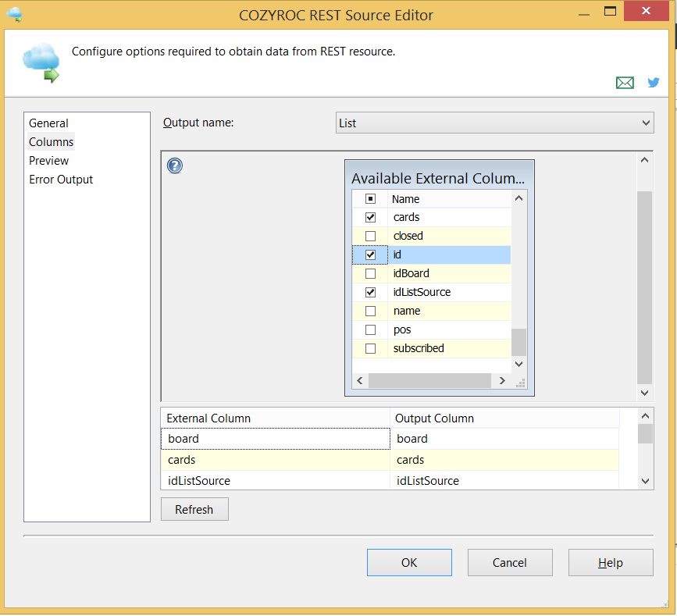
Task: Maximize the editor window
Action: tap(610, 11)
